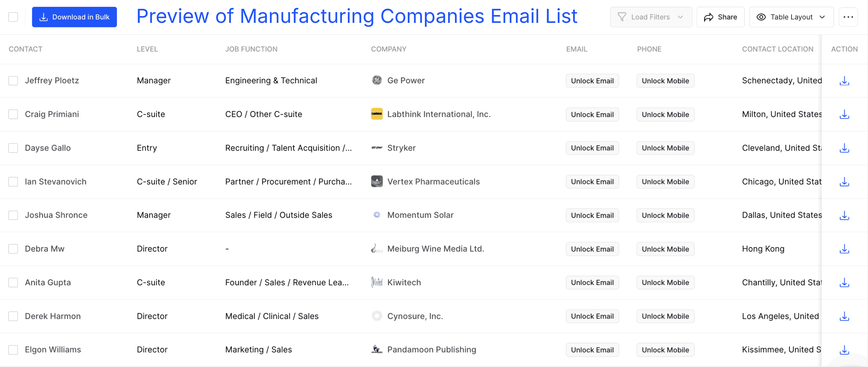Click the Share arrow icon
The image size is (868, 367).
(x=709, y=17)
